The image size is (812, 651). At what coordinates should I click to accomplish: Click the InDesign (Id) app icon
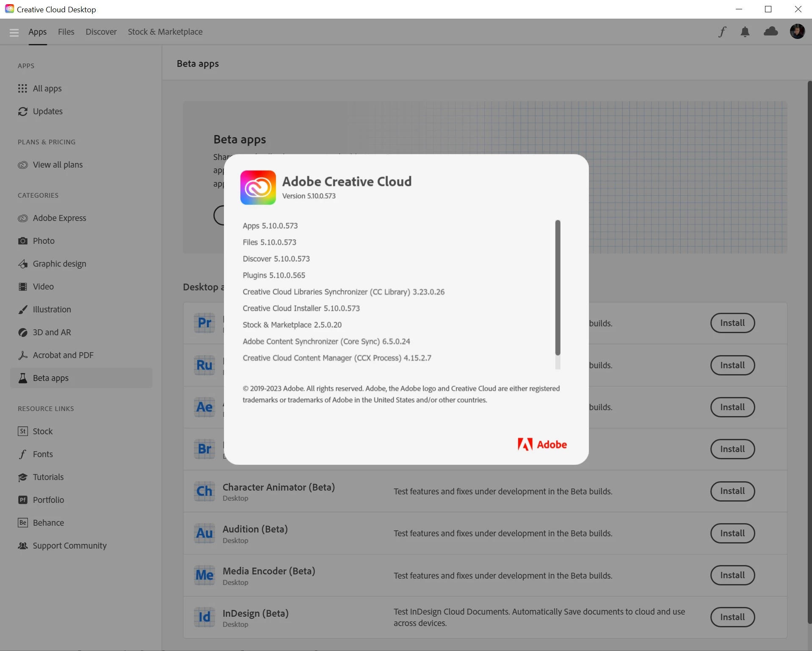204,617
